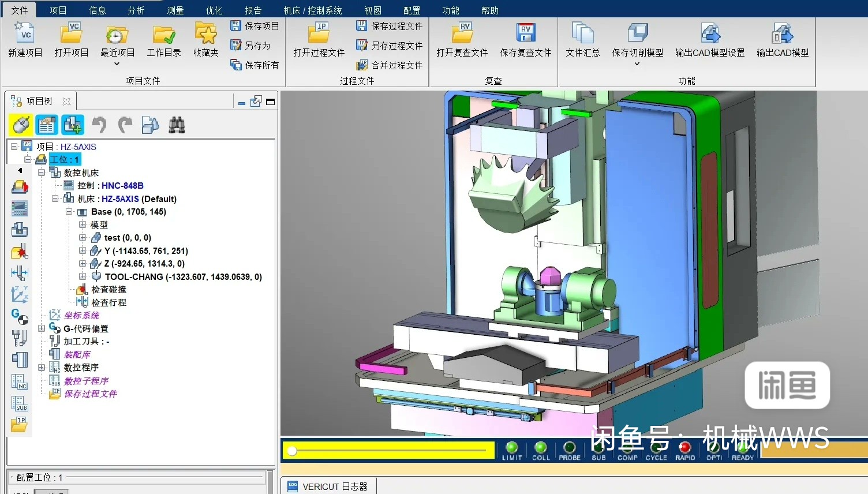This screenshot has height=494, width=868.
Task: Expand the Y (-1143.65, 761, 251) node
Action: pyautogui.click(x=83, y=250)
